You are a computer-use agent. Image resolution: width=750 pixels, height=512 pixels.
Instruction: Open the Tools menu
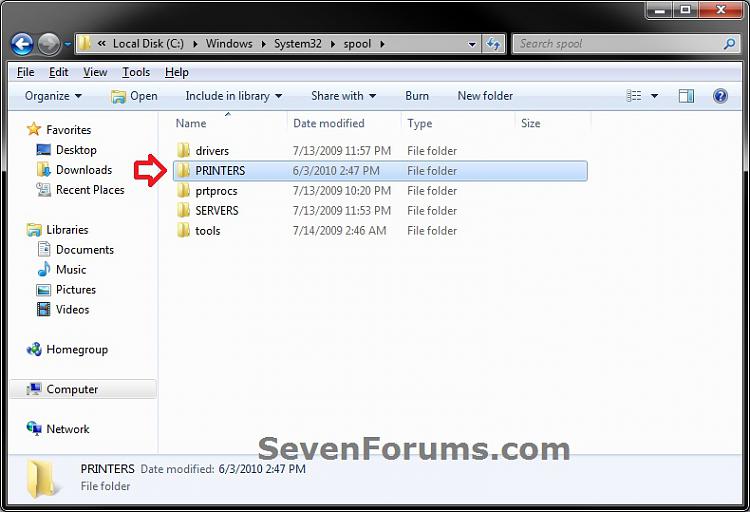(136, 72)
